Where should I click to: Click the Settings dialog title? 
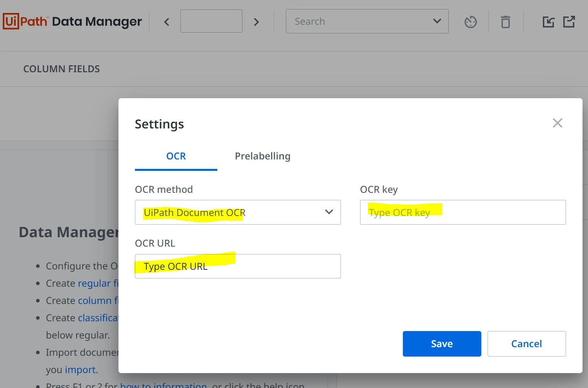click(x=159, y=124)
